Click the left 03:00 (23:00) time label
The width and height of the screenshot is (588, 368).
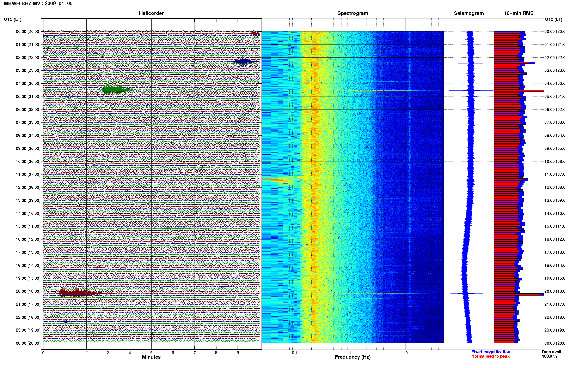[28, 71]
